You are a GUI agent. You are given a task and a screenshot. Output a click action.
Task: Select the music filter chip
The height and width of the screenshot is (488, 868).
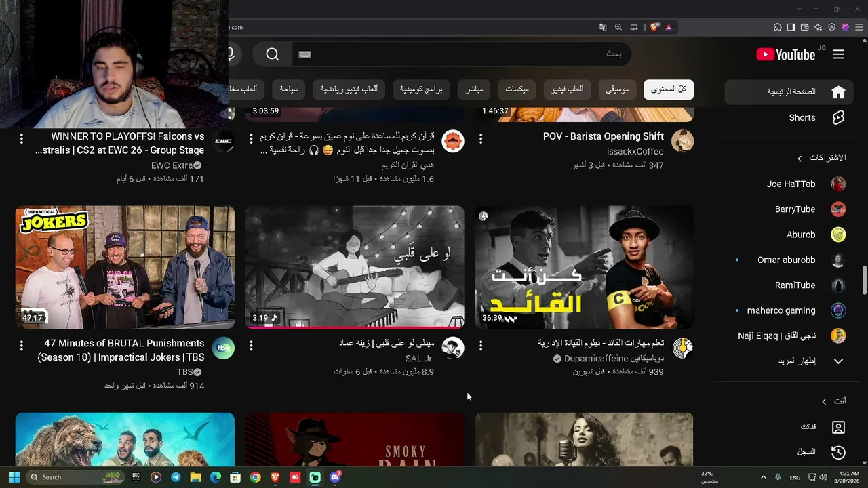pyautogui.click(x=617, y=89)
